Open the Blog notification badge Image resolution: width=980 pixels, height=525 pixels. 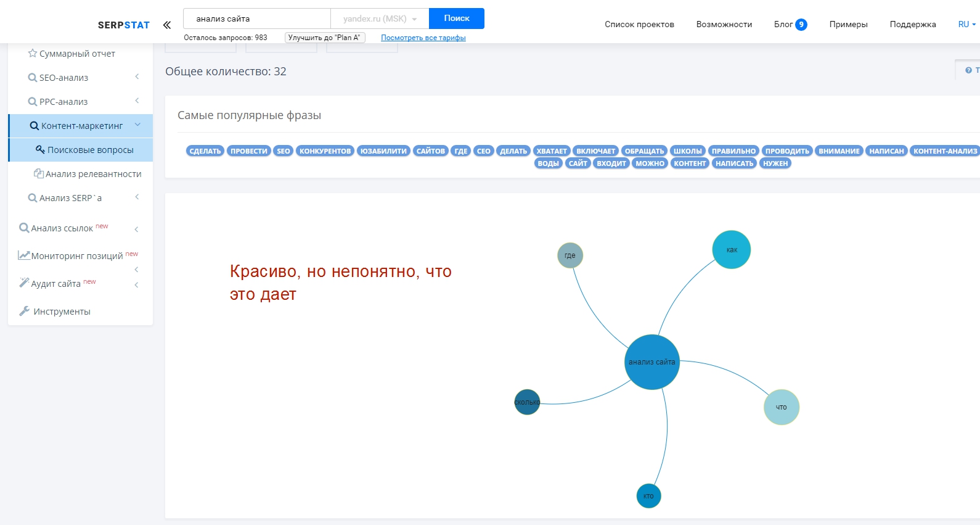click(801, 25)
